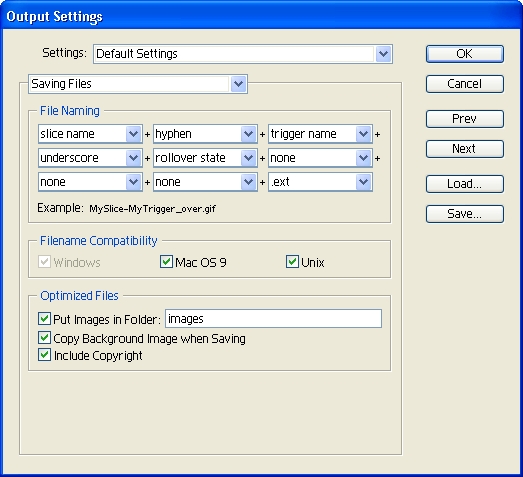523x477 pixels.
Task: Click the Cancel button
Action: 465,84
